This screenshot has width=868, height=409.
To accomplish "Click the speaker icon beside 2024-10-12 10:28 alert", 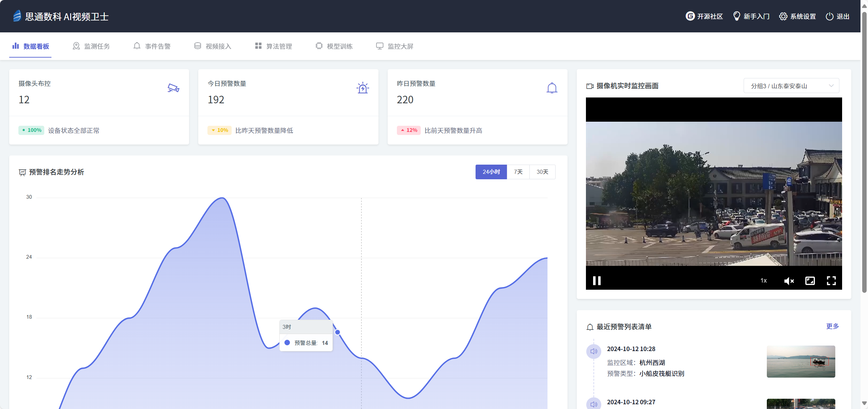I will (594, 351).
